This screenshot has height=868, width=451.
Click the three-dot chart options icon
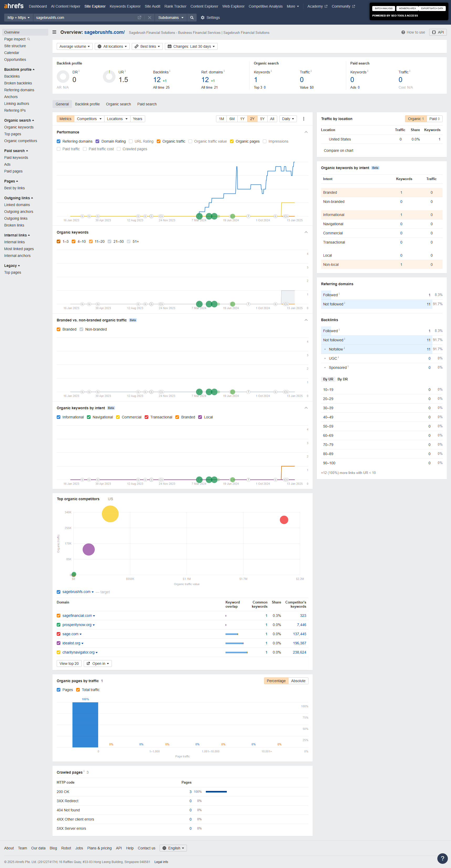pyautogui.click(x=303, y=119)
